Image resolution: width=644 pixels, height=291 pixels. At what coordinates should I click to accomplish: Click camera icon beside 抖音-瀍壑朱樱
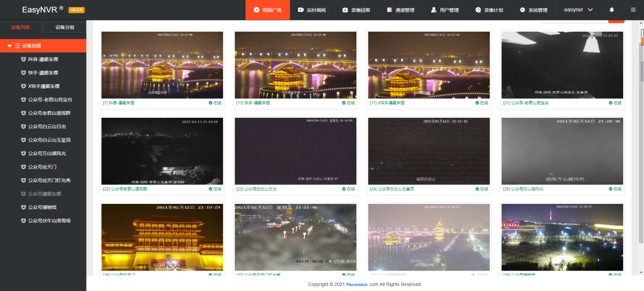[x=23, y=59]
